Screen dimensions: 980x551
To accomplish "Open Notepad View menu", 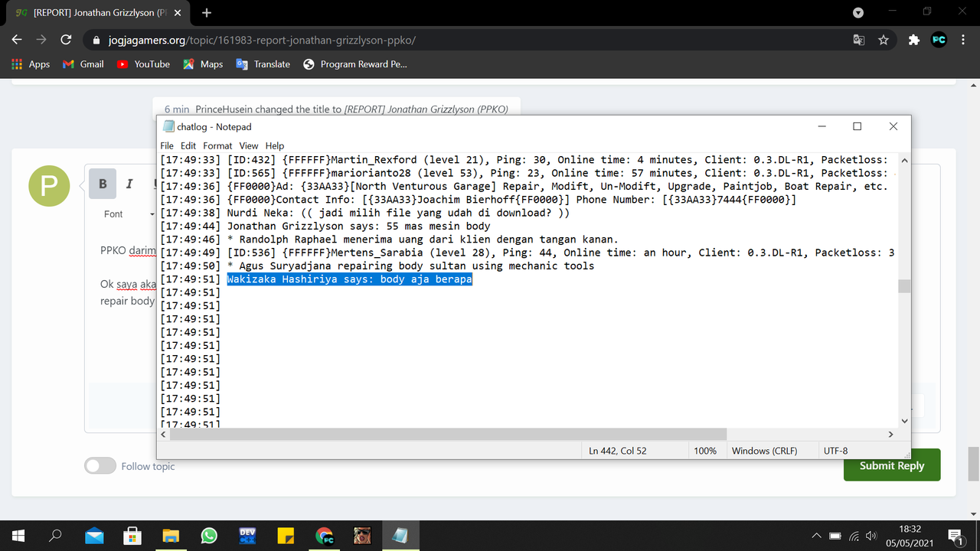I will click(x=249, y=145).
